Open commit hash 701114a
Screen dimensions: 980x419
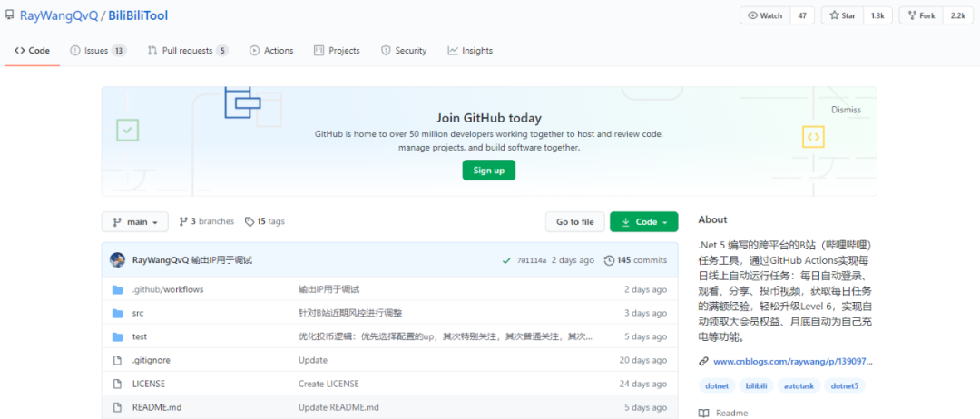point(532,260)
